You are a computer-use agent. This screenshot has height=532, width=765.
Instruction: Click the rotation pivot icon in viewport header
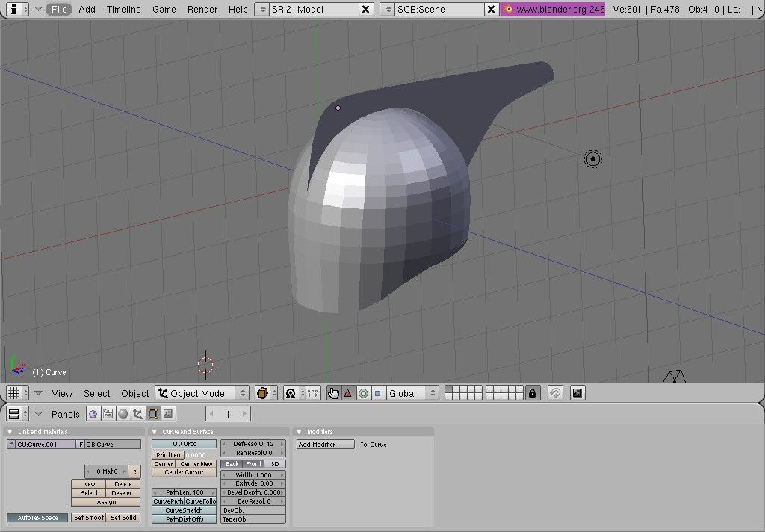pyautogui.click(x=290, y=392)
